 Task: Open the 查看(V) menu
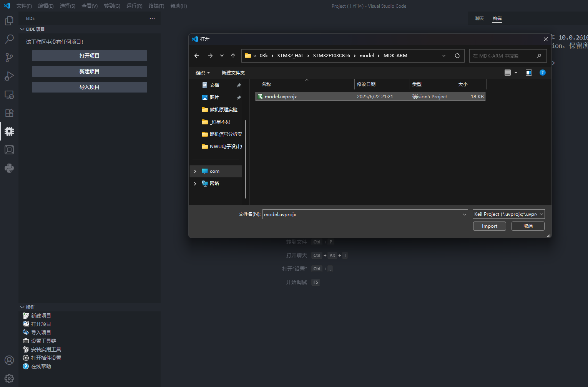pyautogui.click(x=90, y=6)
